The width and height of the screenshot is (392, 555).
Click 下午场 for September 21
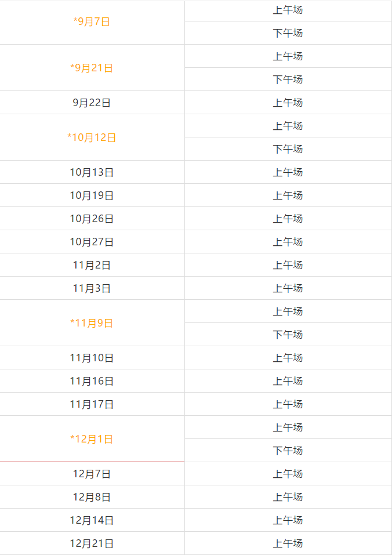288,79
